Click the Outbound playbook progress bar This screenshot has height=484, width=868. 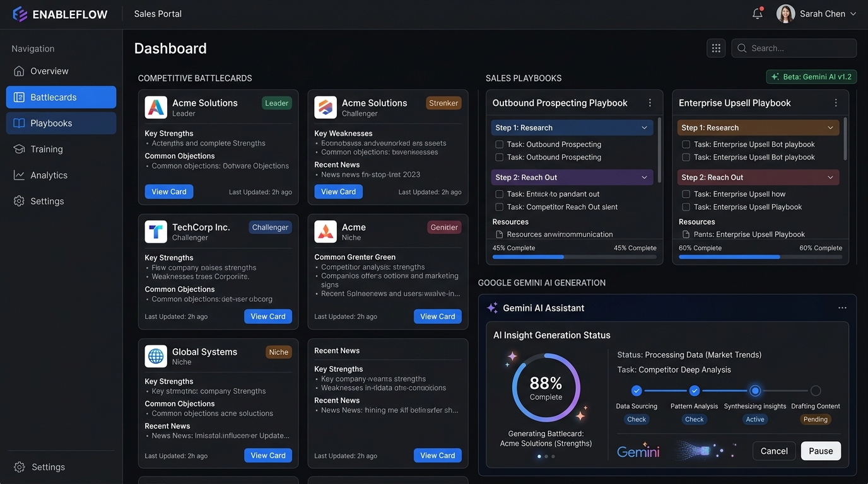click(574, 257)
